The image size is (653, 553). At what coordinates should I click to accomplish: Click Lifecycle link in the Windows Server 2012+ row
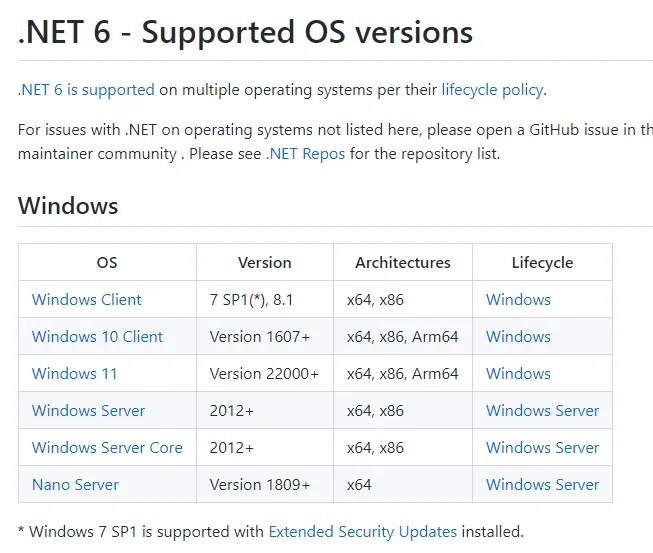[x=542, y=410]
